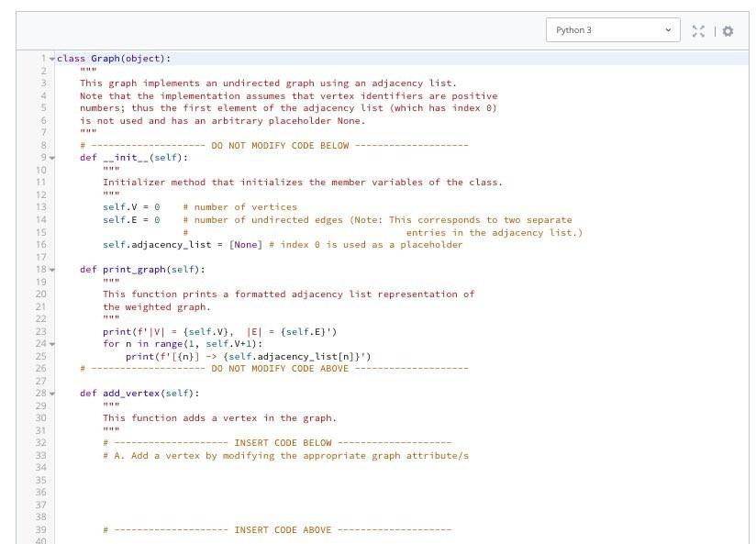Viewport: 756px width, 544px height.
Task: Click line number 25 in the gutter
Action: point(41,355)
